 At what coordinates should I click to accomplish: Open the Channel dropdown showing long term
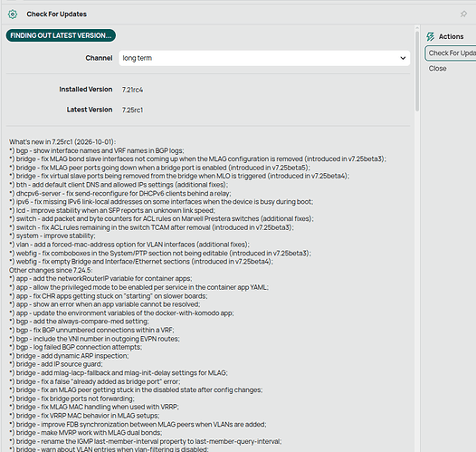click(x=264, y=58)
